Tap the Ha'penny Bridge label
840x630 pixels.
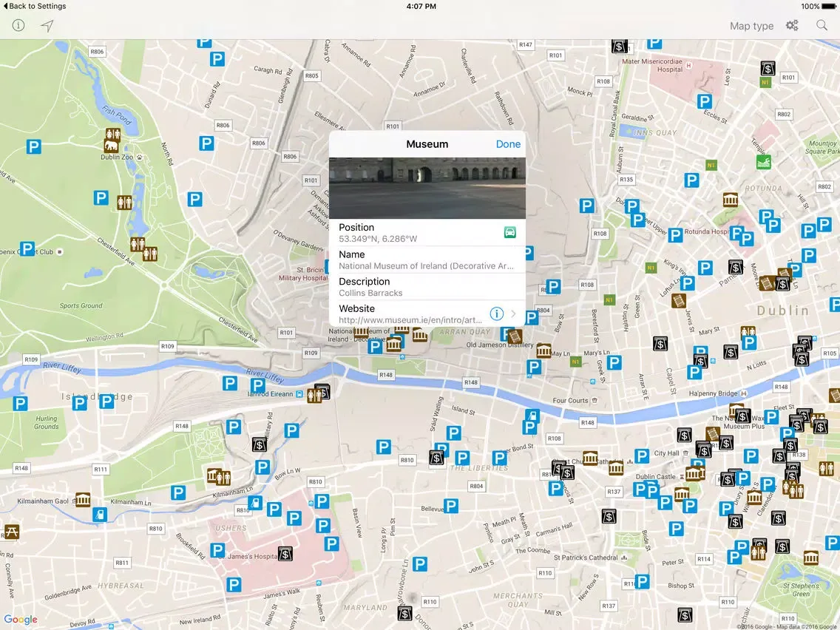coord(714,393)
